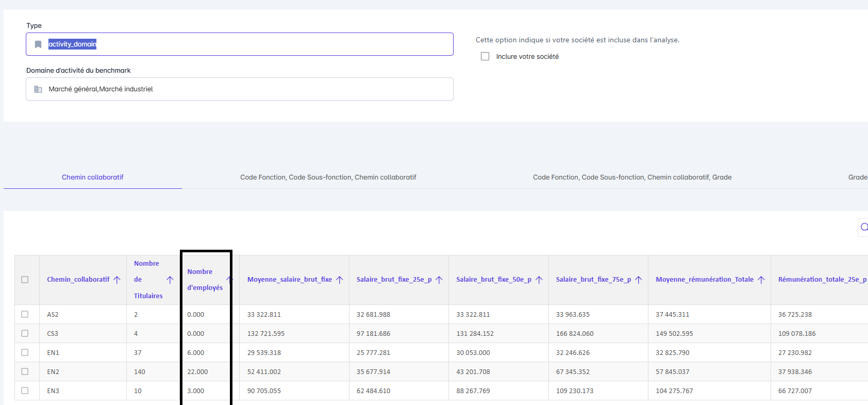Sort the Salaire_brut_fixe_50e_p column
868x405 pixels.
[x=539, y=280]
